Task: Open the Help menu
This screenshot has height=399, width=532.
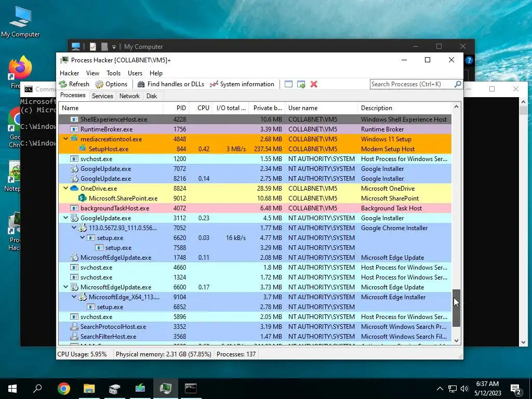Action: (156, 73)
